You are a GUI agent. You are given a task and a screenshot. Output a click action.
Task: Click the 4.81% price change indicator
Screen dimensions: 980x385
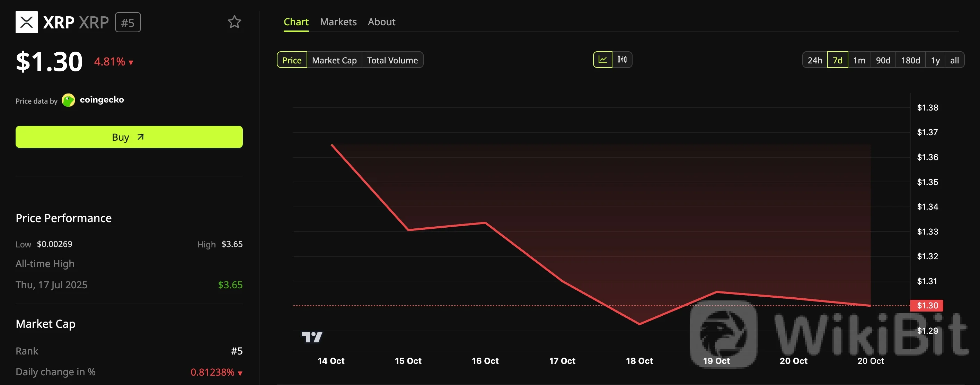coord(113,62)
